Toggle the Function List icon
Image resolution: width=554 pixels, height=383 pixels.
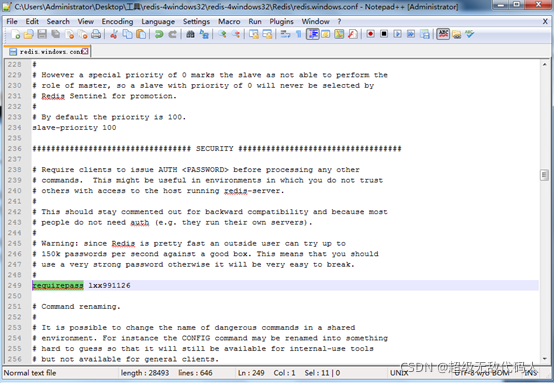[353, 34]
